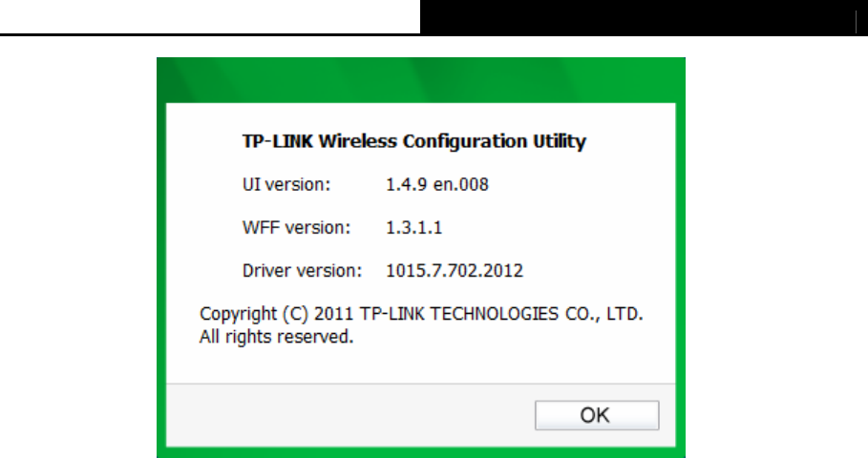
Task: Click the TP-LINK Wireless Configuration Utility heading
Action: pos(414,141)
